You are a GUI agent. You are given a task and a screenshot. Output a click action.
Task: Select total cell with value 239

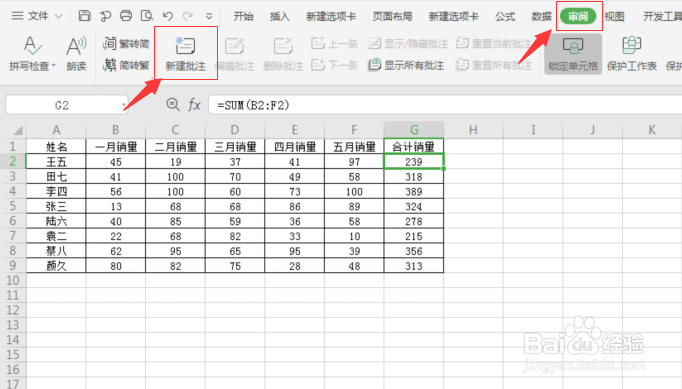tap(414, 162)
